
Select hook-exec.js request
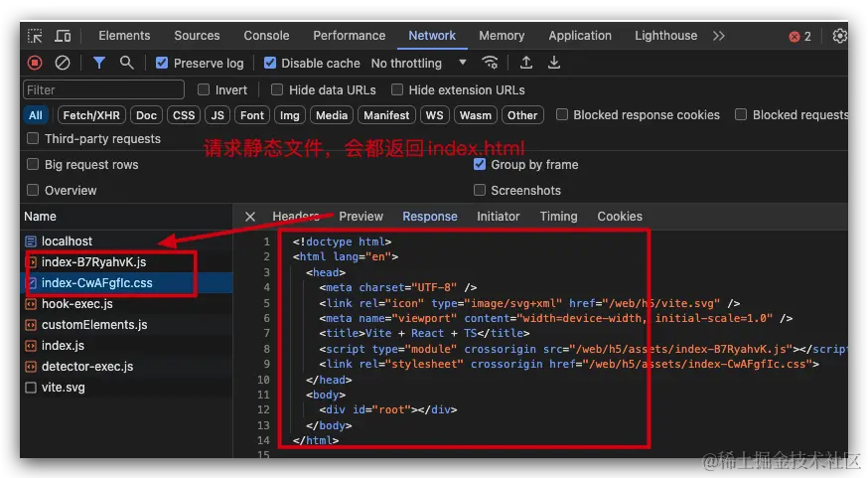point(127,304)
